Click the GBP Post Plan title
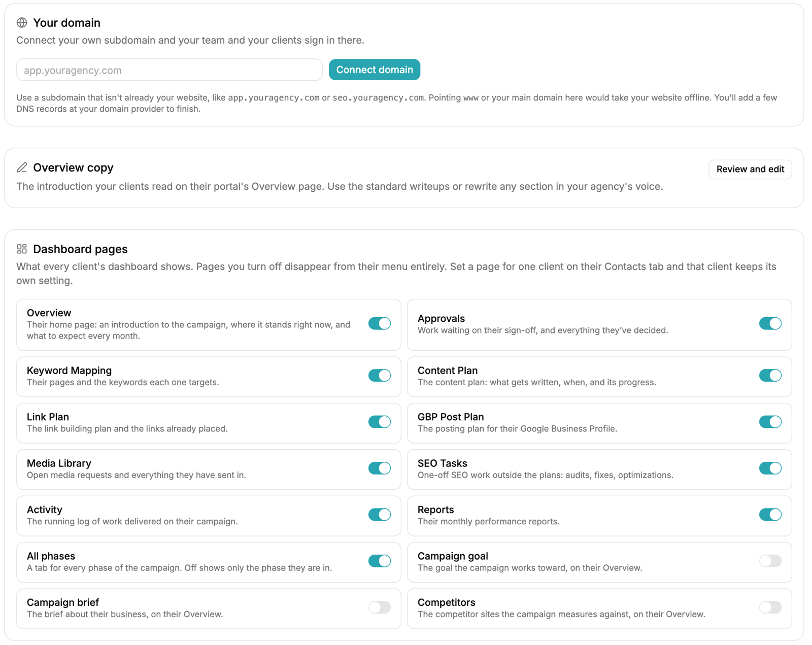The image size is (812, 645). 451,417
